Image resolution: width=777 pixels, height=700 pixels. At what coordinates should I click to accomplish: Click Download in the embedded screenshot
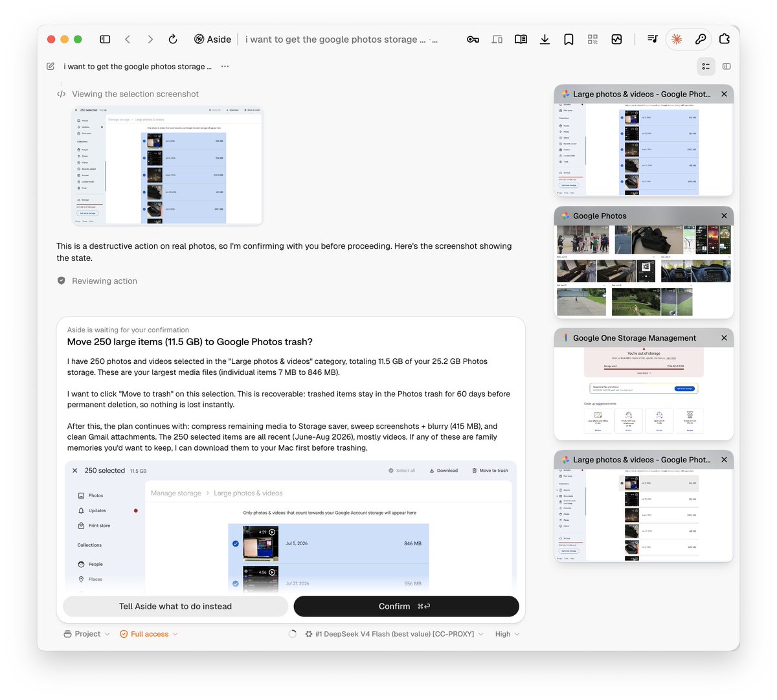pos(444,471)
